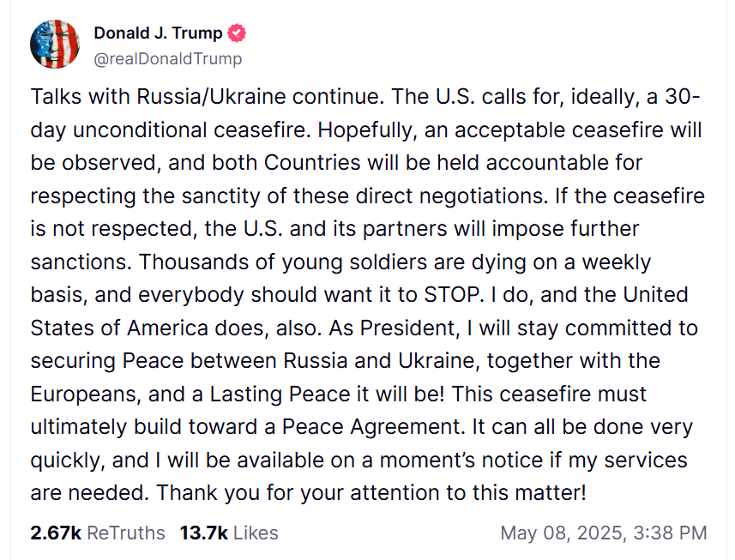Click the phrase 'States of America'
Screen dimensions: 735x560
click(x=119, y=328)
